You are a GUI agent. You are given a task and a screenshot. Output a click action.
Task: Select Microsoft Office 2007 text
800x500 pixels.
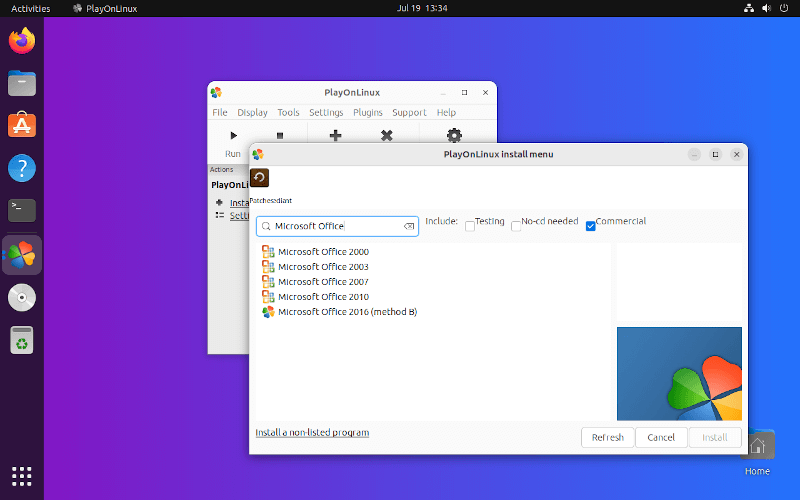click(x=323, y=282)
